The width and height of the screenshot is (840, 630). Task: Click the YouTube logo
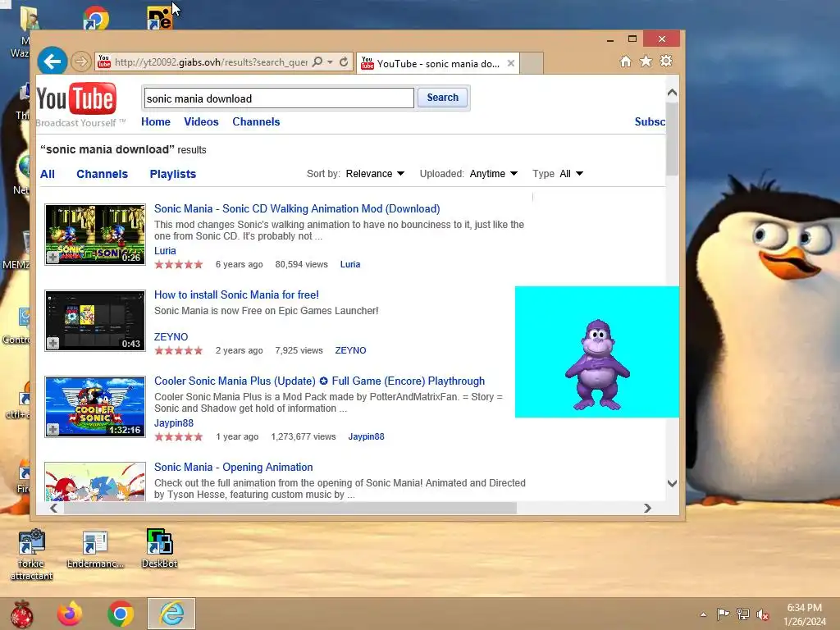click(x=76, y=98)
